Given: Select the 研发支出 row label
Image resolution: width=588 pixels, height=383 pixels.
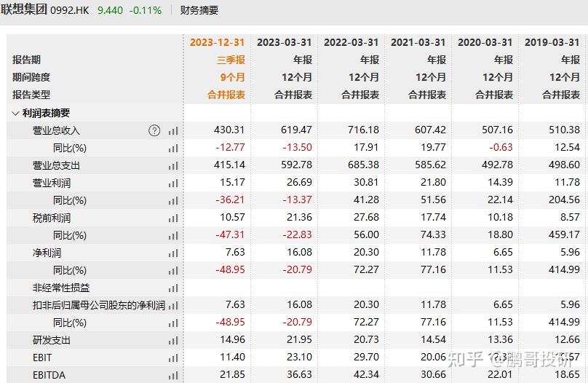Looking at the screenshot, I should [52, 340].
